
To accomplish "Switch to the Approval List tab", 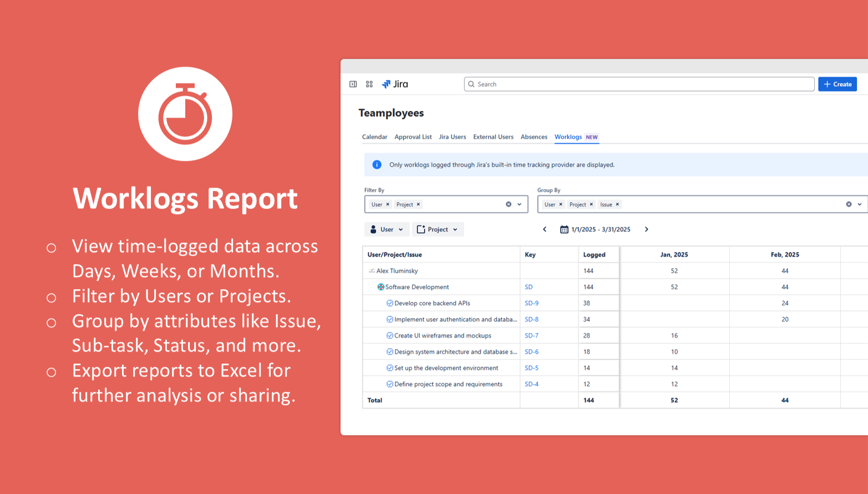I will [413, 137].
